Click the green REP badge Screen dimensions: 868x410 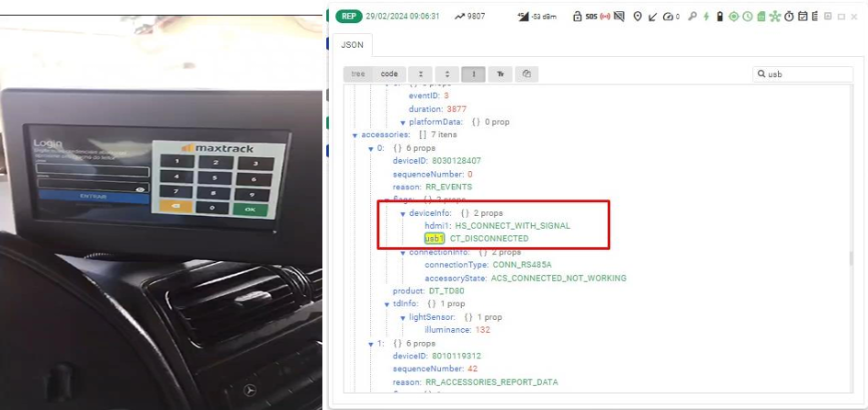348,17
